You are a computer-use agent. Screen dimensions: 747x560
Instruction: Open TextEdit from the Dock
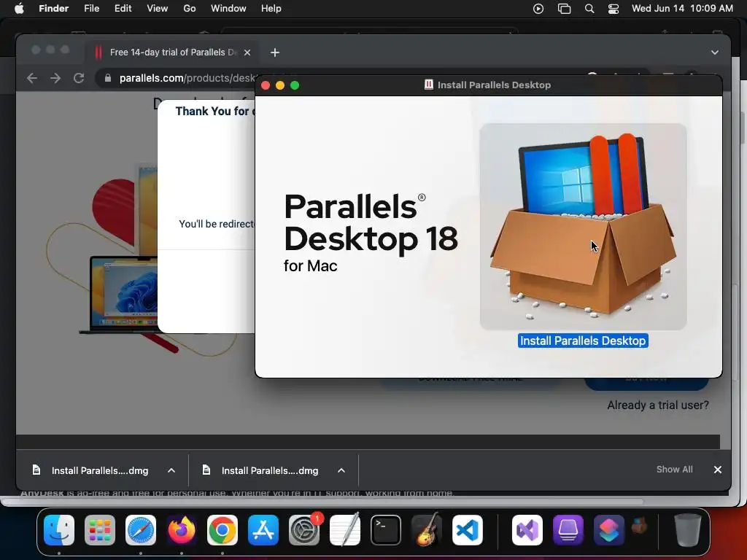pyautogui.click(x=345, y=530)
